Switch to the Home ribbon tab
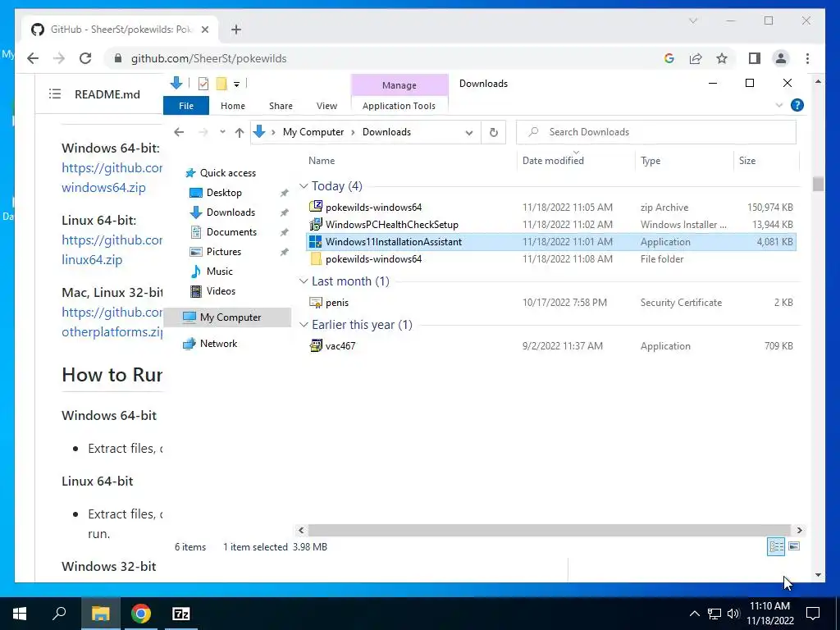Screen dimensions: 840x630 (x=232, y=106)
